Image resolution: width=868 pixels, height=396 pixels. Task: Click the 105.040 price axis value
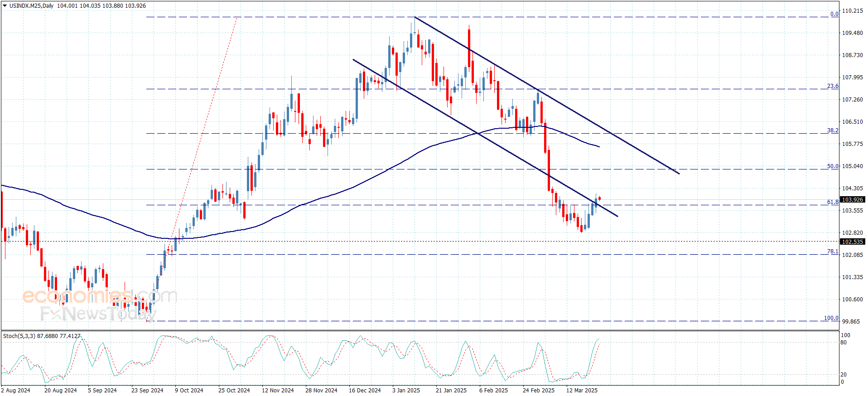click(853, 166)
